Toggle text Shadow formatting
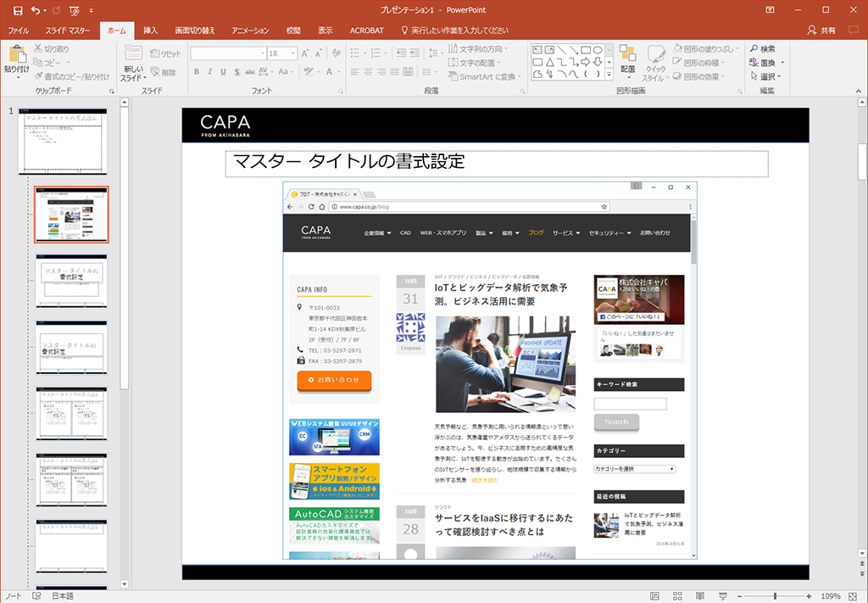This screenshot has width=868, height=603. tap(236, 71)
